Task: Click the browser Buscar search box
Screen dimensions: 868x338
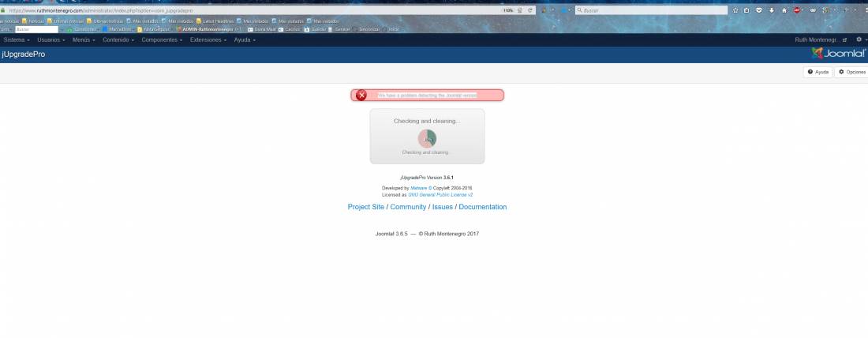Action: 651,10
